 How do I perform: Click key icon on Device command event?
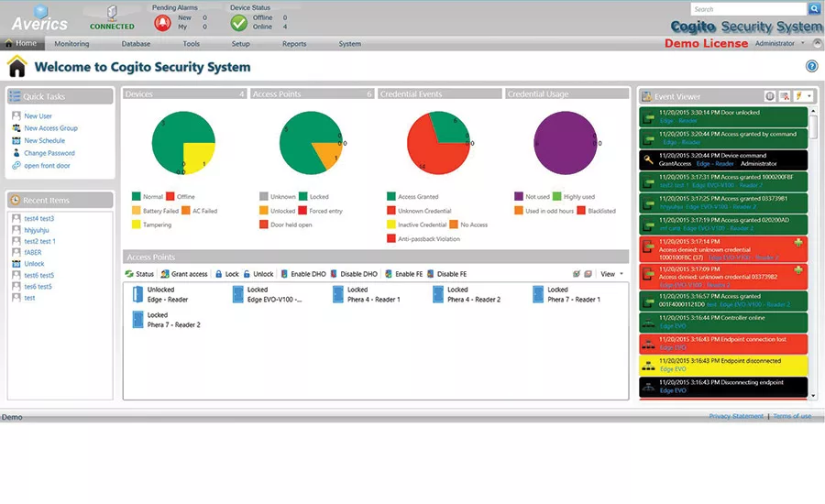649,159
